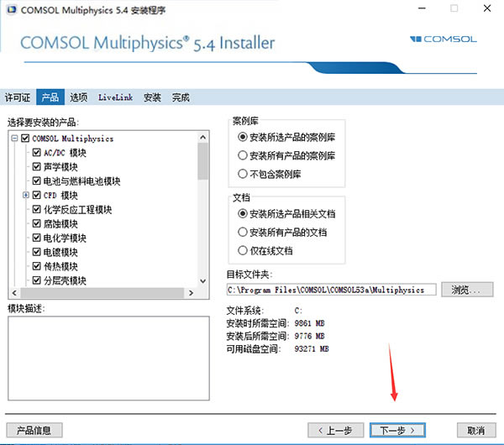Click the product list scroll up arrow
Image resolution: width=504 pixels, height=445 pixels.
202,138
